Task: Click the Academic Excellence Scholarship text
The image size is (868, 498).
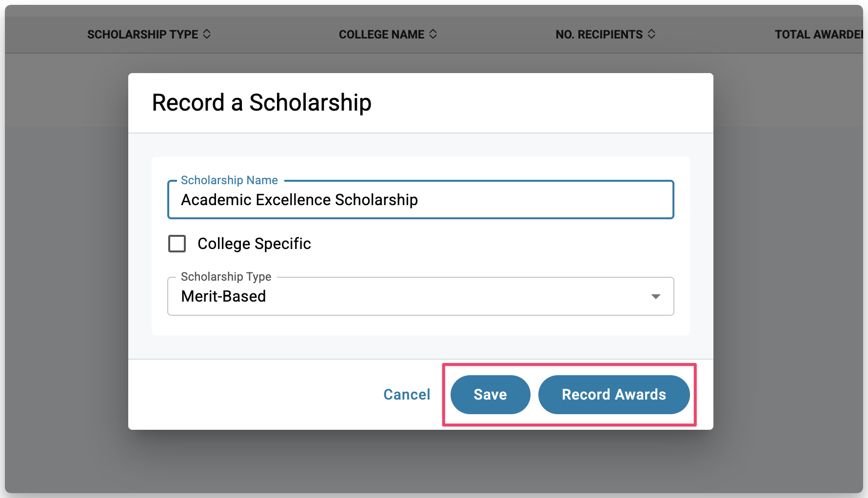Action: click(x=299, y=200)
